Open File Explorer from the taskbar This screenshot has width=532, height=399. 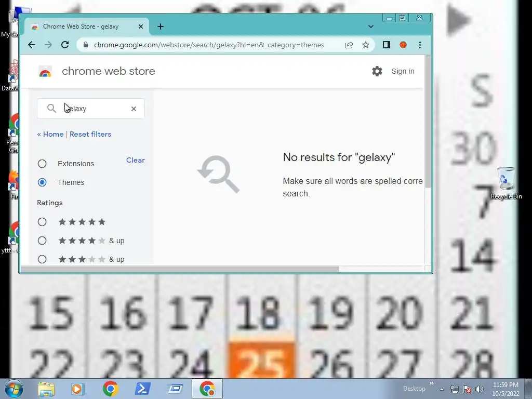(x=46, y=389)
